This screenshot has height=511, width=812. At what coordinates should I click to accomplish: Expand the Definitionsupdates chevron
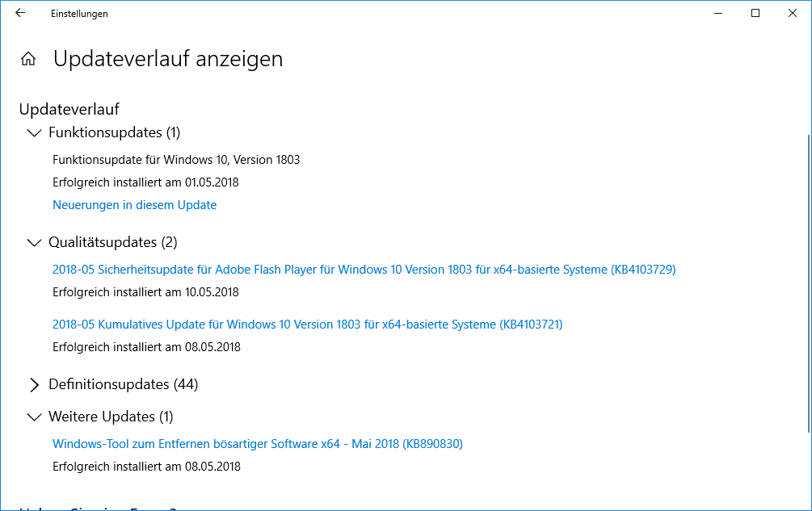point(34,385)
